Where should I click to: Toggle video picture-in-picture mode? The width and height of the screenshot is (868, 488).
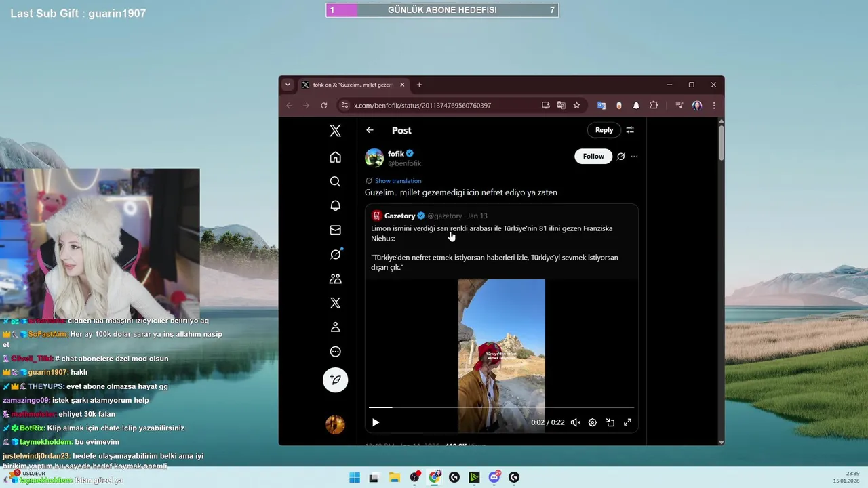(610, 422)
